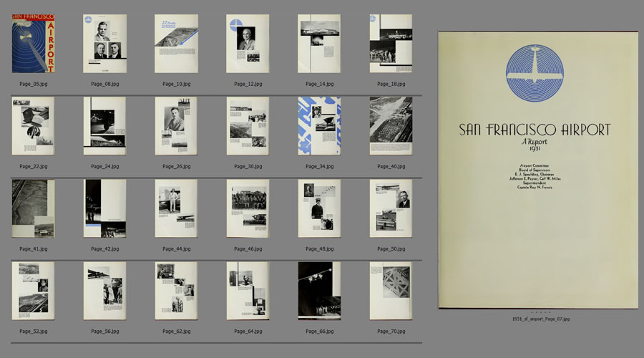Click the 1931_sf_airport_Page_07.jpg filename label

pyautogui.click(x=537, y=319)
